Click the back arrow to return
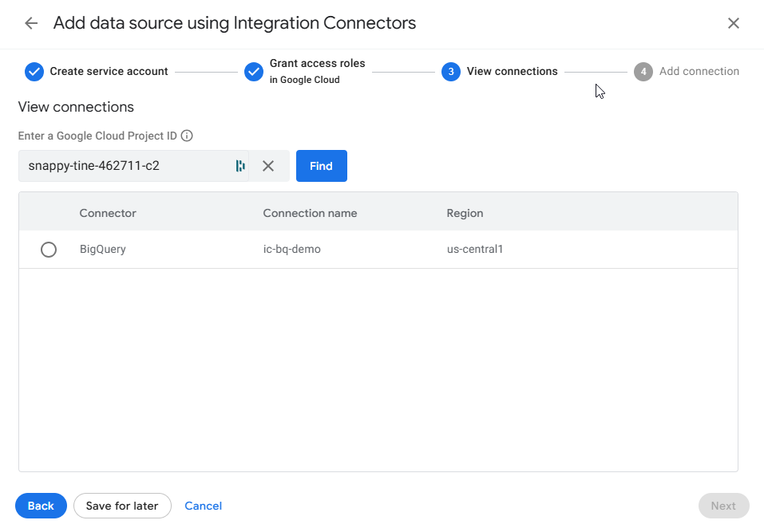764x532 pixels. coord(30,23)
